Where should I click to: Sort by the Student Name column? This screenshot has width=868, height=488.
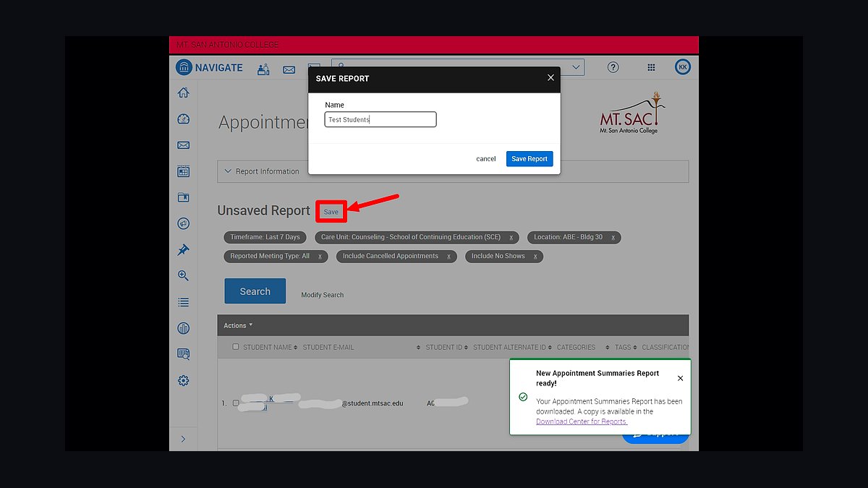[269, 347]
